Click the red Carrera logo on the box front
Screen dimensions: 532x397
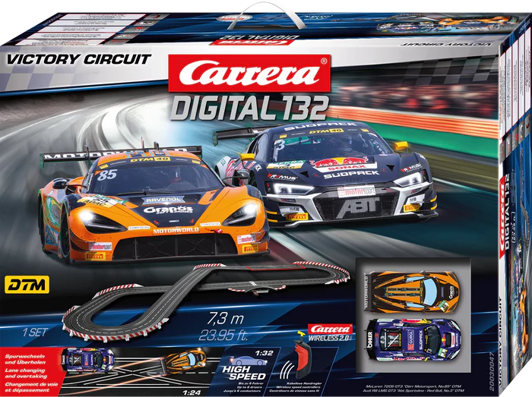[249, 73]
